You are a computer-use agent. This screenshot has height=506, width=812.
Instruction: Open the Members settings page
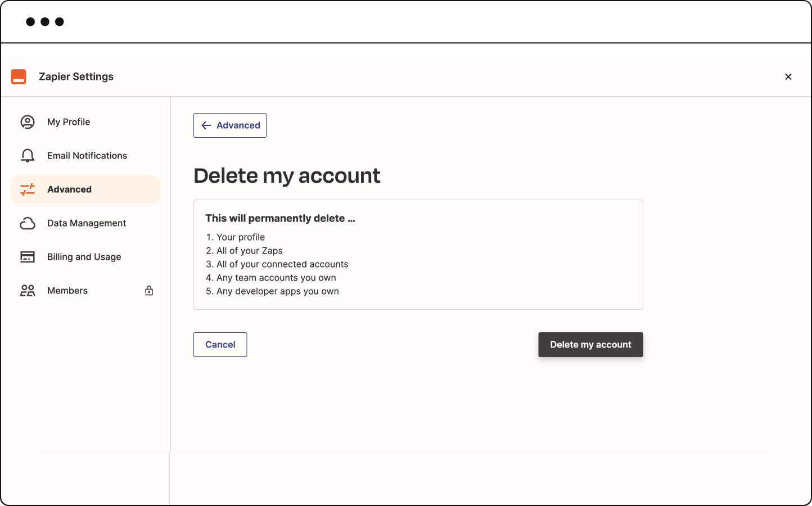coord(85,291)
